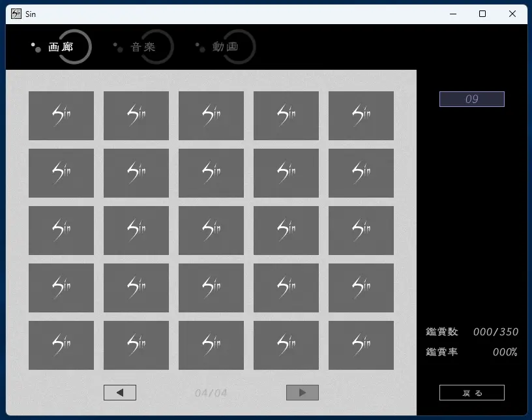Screen dimensions: 532x420
Task: Open bottom-left locked gallery thumbnail
Action: 61,345
